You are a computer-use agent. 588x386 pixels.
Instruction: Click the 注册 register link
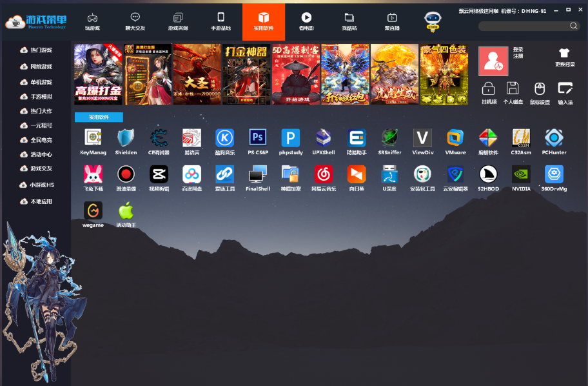pos(518,56)
